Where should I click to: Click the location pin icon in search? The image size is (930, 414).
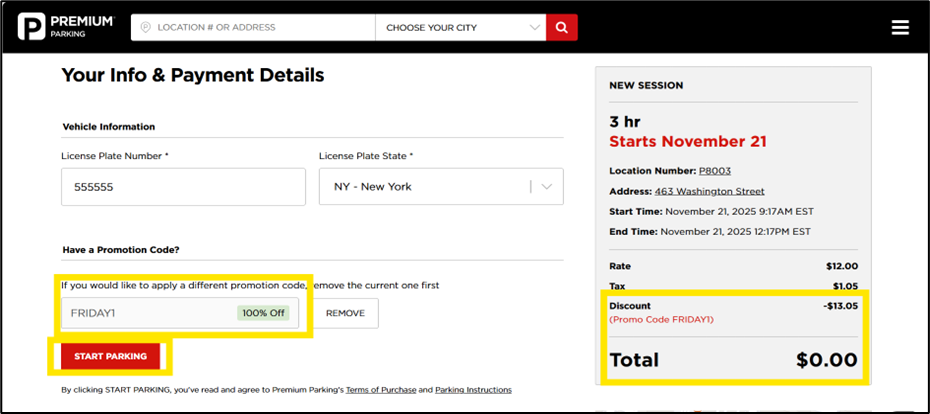(145, 27)
